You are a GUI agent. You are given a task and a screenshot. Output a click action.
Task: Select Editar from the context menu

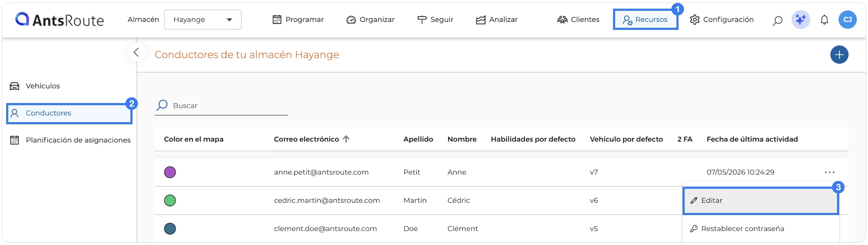761,201
